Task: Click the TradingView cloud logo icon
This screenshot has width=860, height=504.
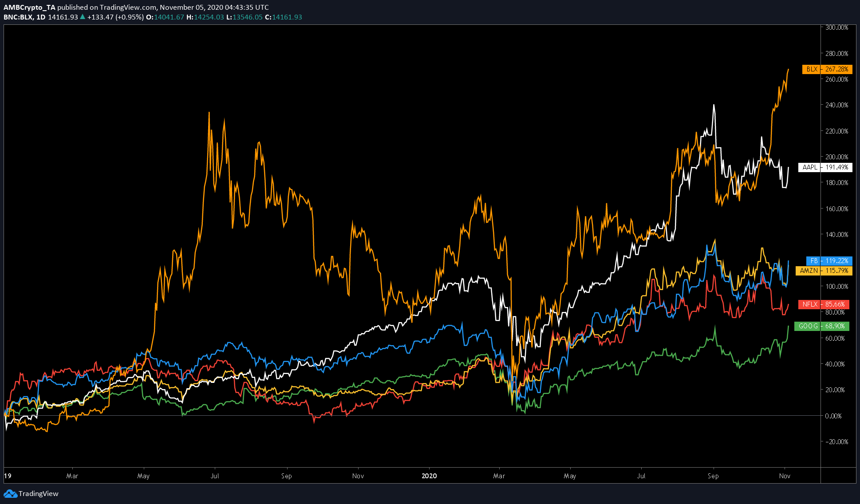Action: (10, 493)
